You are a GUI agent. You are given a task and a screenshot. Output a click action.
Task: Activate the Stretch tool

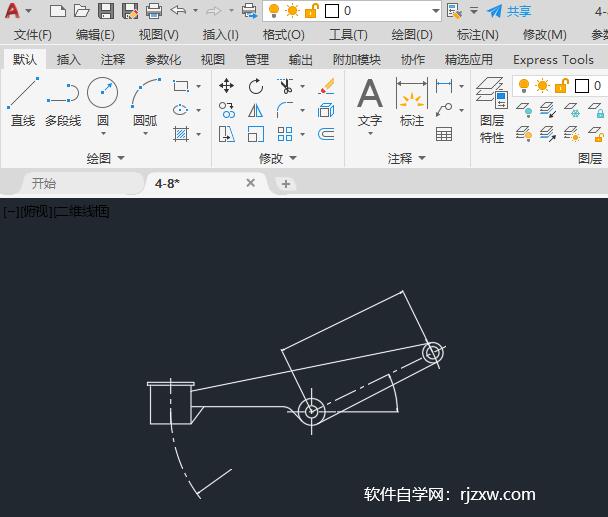tap(226, 134)
